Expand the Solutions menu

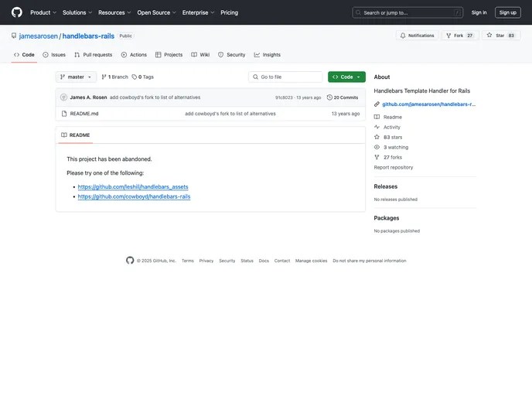[77, 12]
